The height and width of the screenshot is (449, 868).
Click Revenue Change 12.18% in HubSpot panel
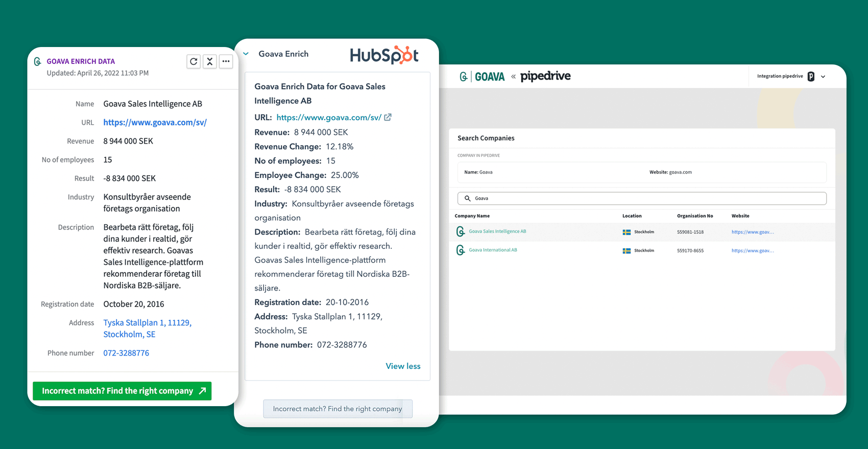[x=304, y=147]
